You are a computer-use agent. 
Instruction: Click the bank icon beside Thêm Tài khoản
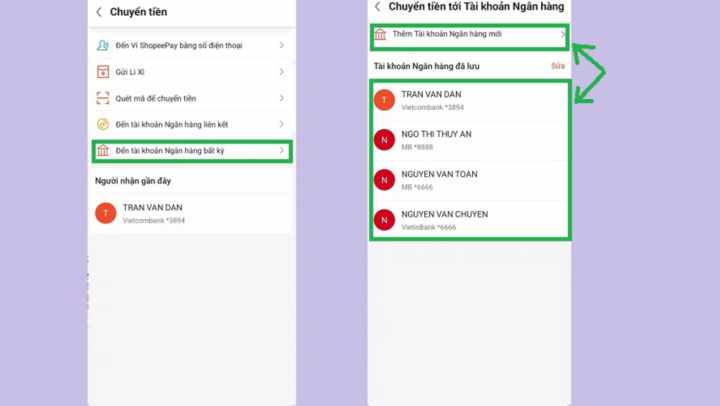click(x=380, y=34)
